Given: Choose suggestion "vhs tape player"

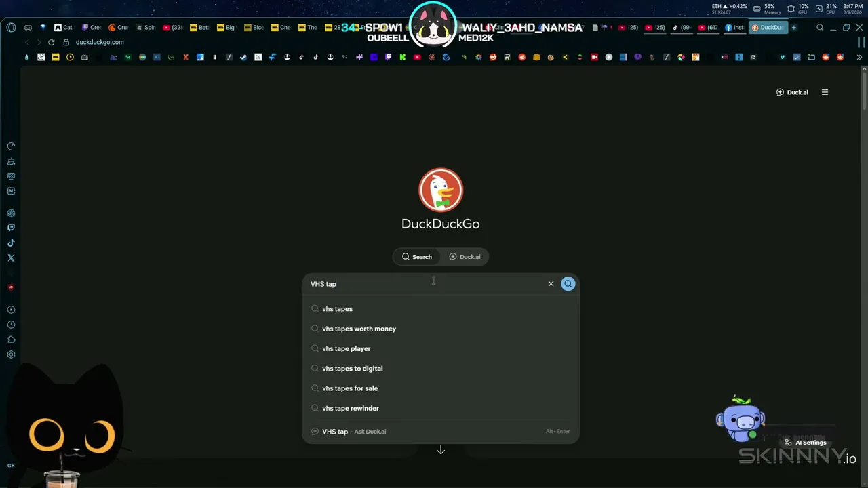Looking at the screenshot, I should coord(441,348).
